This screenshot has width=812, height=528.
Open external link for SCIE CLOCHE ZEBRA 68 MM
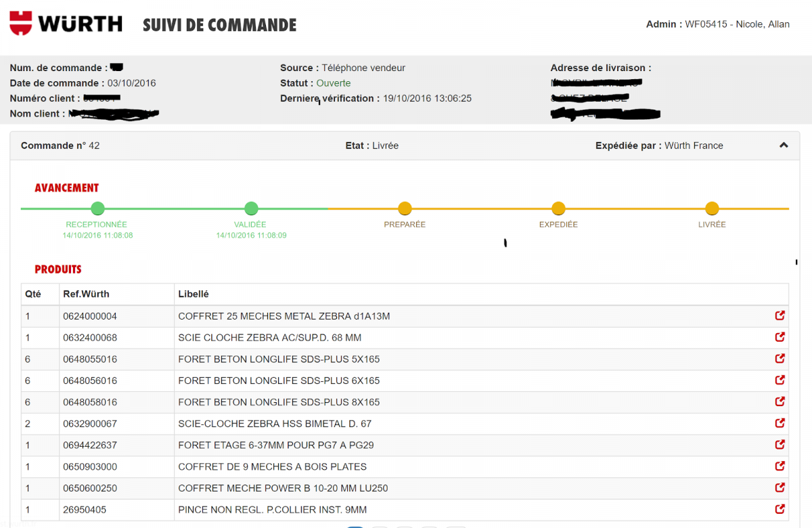tap(780, 337)
